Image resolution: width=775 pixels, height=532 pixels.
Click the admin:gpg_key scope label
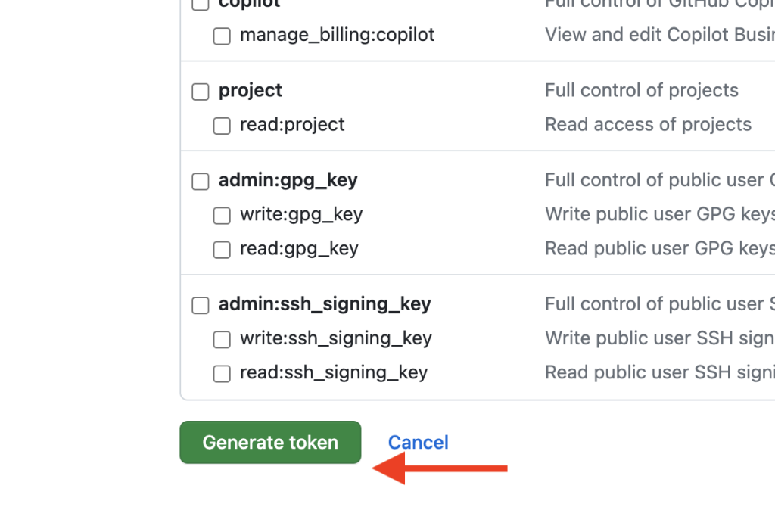coord(288,180)
